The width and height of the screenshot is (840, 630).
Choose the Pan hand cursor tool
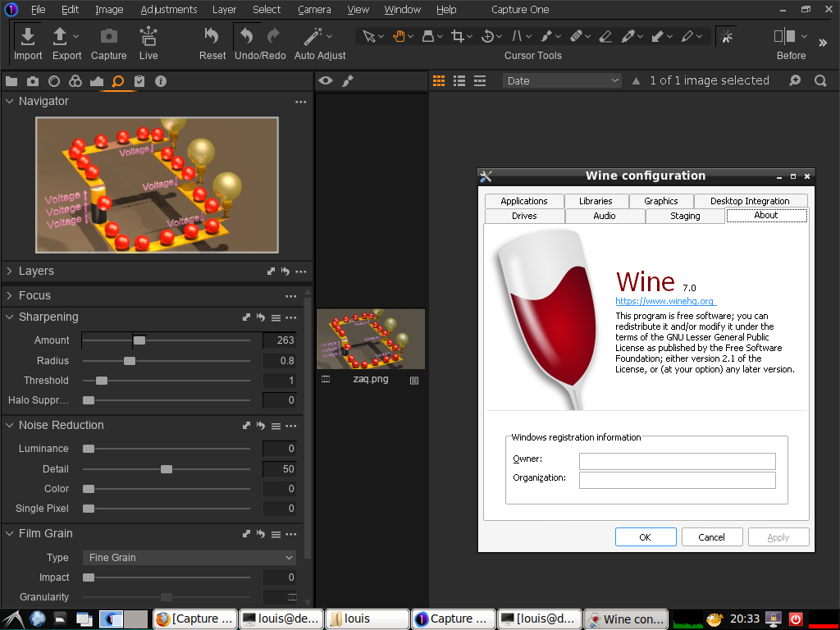coord(399,36)
